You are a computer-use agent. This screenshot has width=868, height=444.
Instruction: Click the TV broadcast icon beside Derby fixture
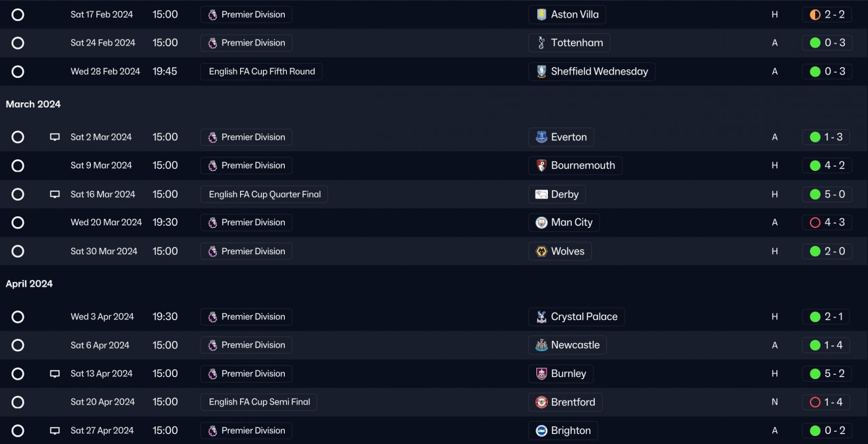tap(55, 195)
